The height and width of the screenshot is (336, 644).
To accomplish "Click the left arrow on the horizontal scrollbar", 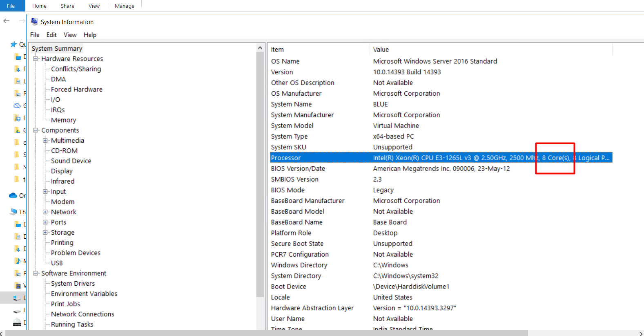I will click(x=2, y=334).
